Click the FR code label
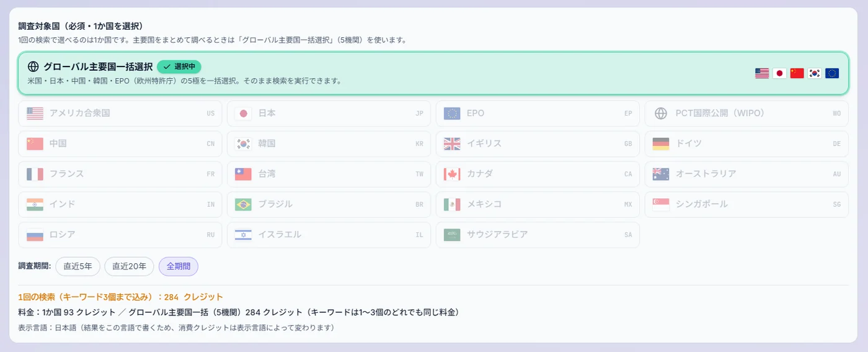 click(x=211, y=174)
